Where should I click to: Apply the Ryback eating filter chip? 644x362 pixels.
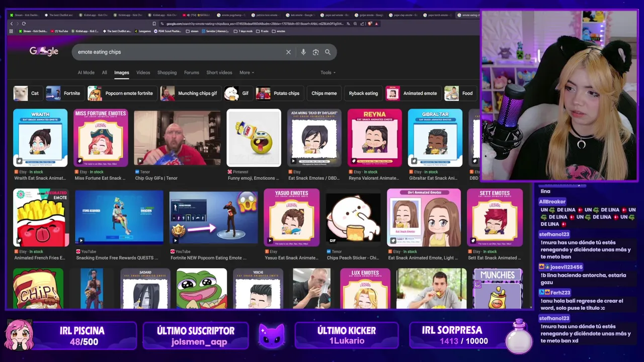point(363,93)
